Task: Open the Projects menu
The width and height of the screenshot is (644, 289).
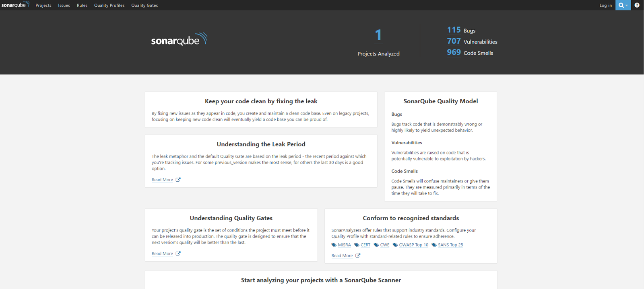Action: click(43, 5)
